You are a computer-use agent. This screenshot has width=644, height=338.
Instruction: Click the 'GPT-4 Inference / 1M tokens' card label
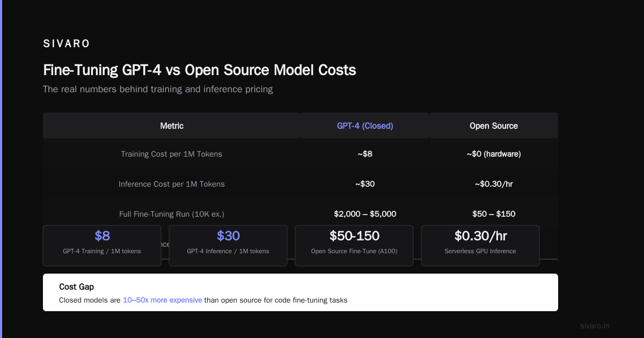pyautogui.click(x=228, y=251)
